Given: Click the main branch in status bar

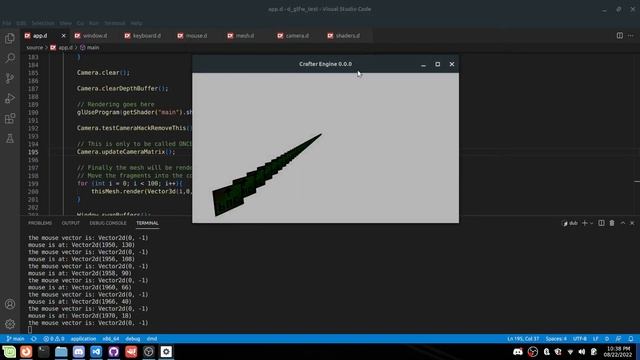Looking at the screenshot, I should coord(15,339).
